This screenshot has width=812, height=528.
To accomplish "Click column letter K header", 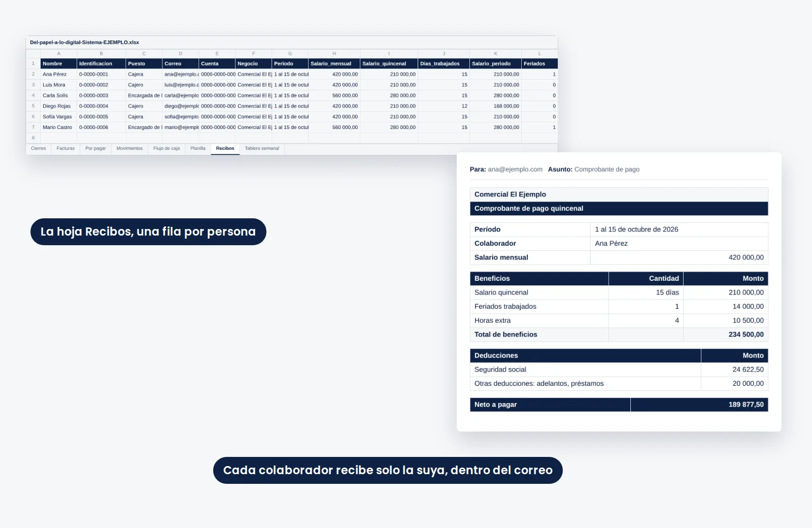I will [495, 54].
